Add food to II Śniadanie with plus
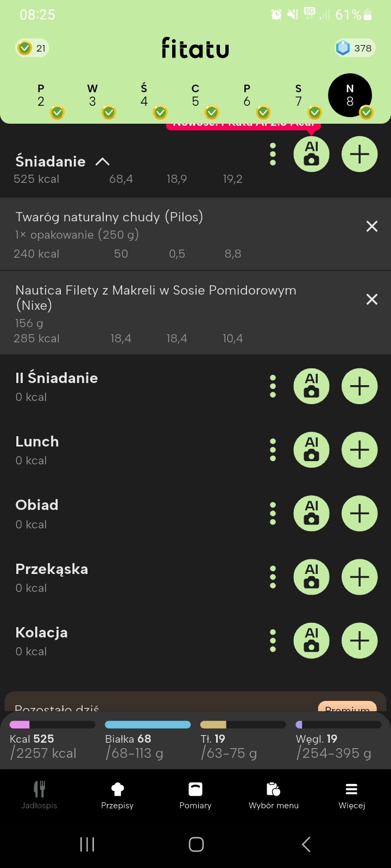The width and height of the screenshot is (391, 868). tap(360, 386)
